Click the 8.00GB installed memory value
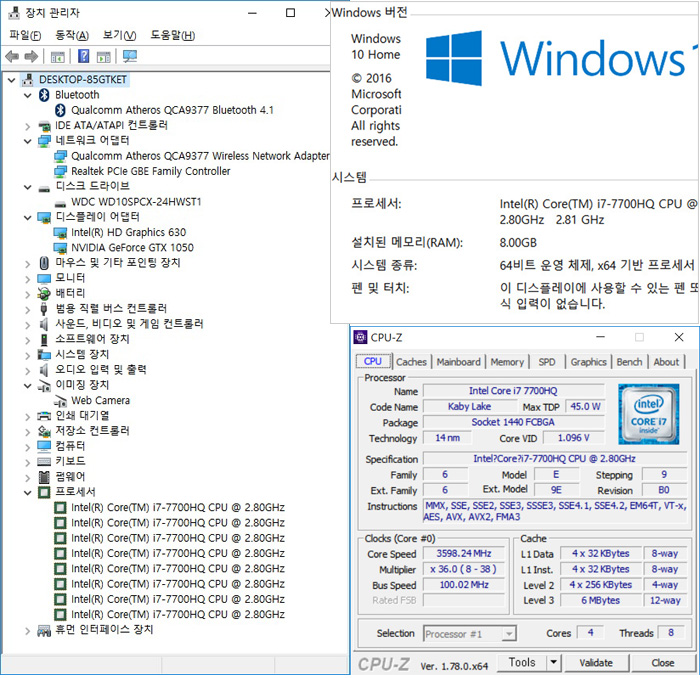The width and height of the screenshot is (700, 678). pyautogui.click(x=518, y=243)
